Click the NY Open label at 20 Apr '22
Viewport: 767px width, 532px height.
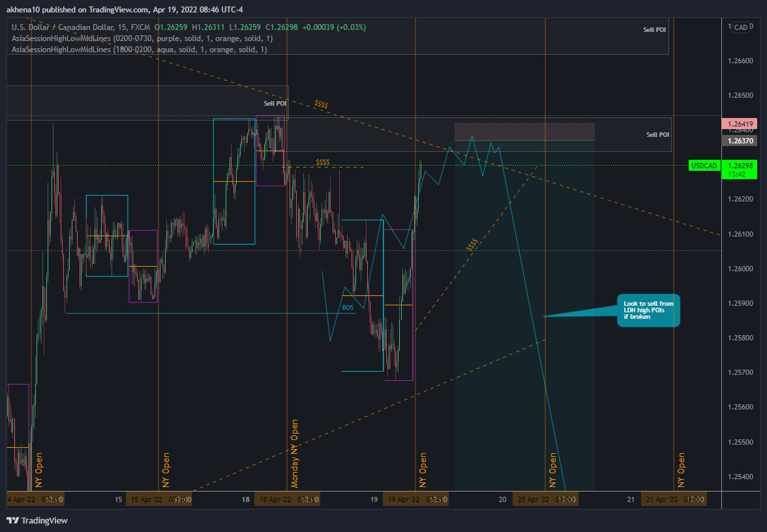coord(553,470)
